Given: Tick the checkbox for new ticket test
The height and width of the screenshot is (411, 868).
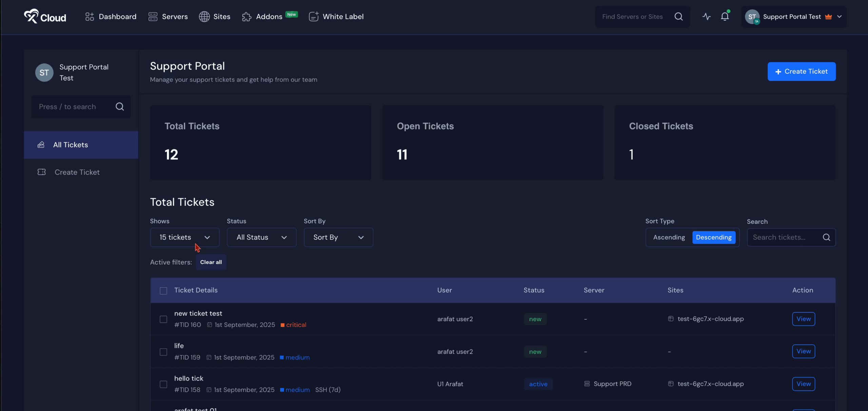Looking at the screenshot, I should pos(163,319).
